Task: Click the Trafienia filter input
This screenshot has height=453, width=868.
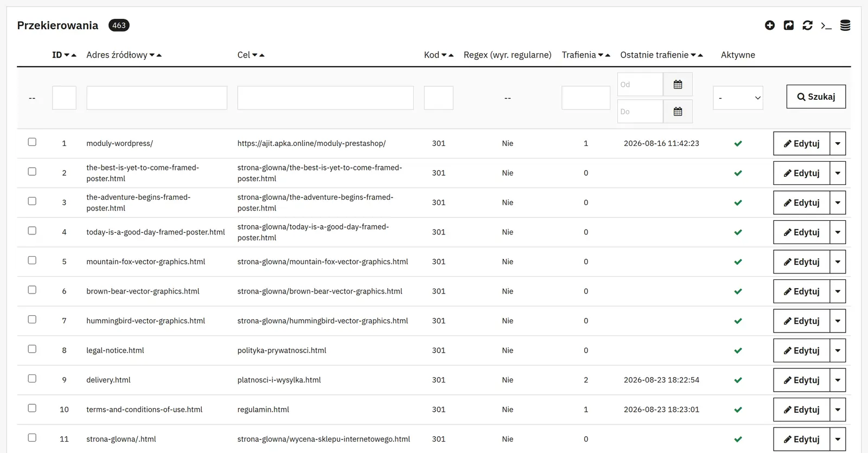Action: tap(586, 98)
